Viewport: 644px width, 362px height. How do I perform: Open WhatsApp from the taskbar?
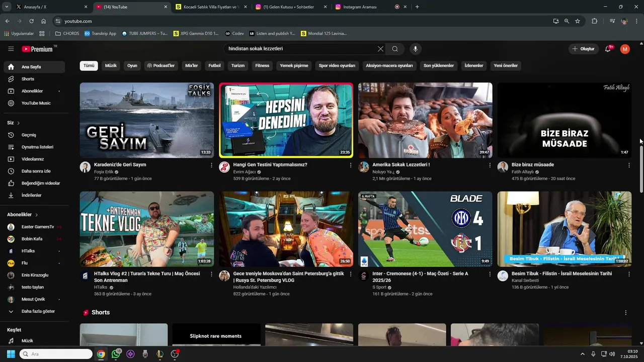[116, 354]
